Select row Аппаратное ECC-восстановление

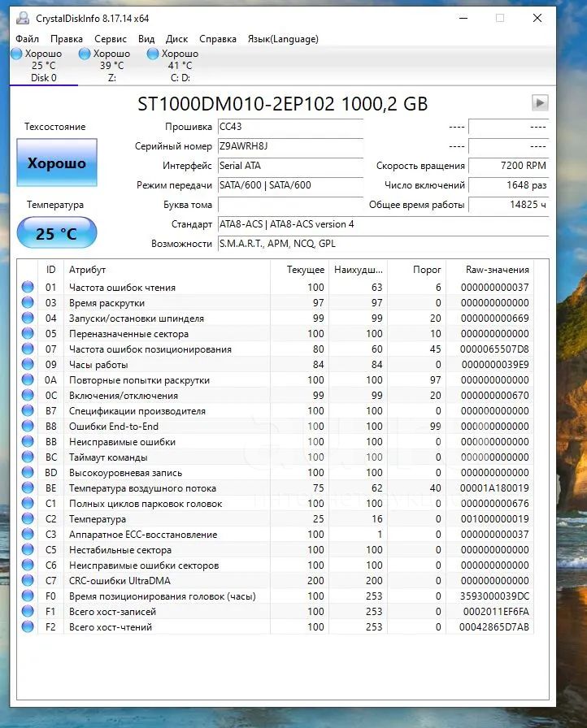(x=276, y=534)
